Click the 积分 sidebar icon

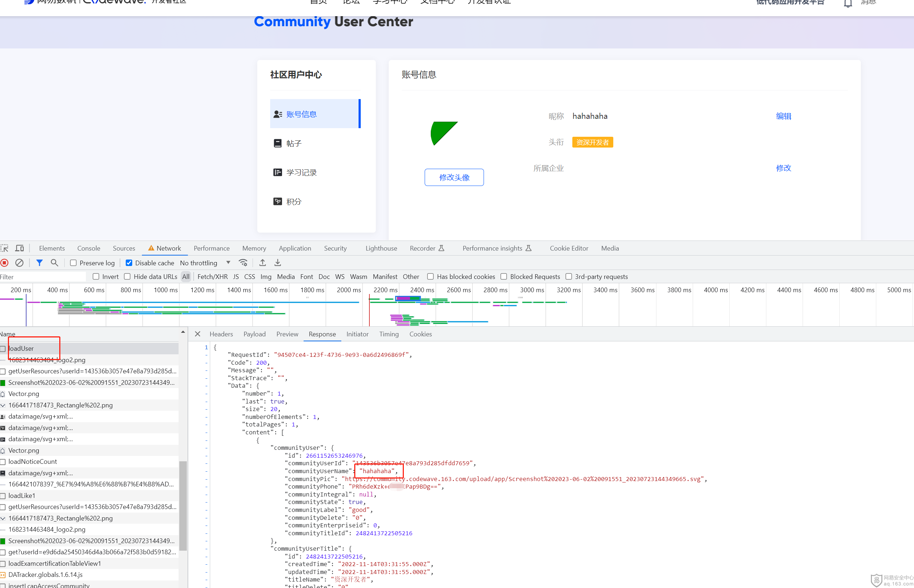(278, 201)
